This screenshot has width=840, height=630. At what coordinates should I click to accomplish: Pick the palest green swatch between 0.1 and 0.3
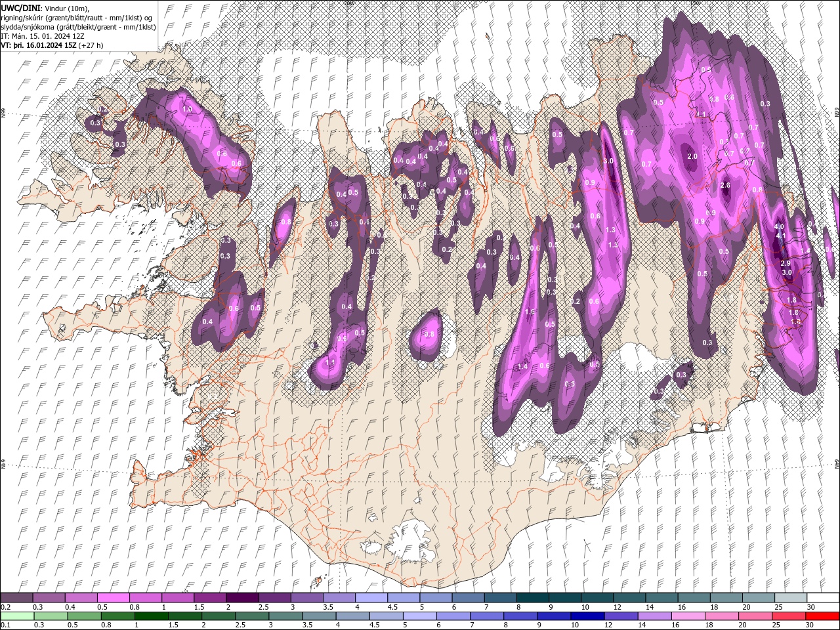[x=16, y=616]
